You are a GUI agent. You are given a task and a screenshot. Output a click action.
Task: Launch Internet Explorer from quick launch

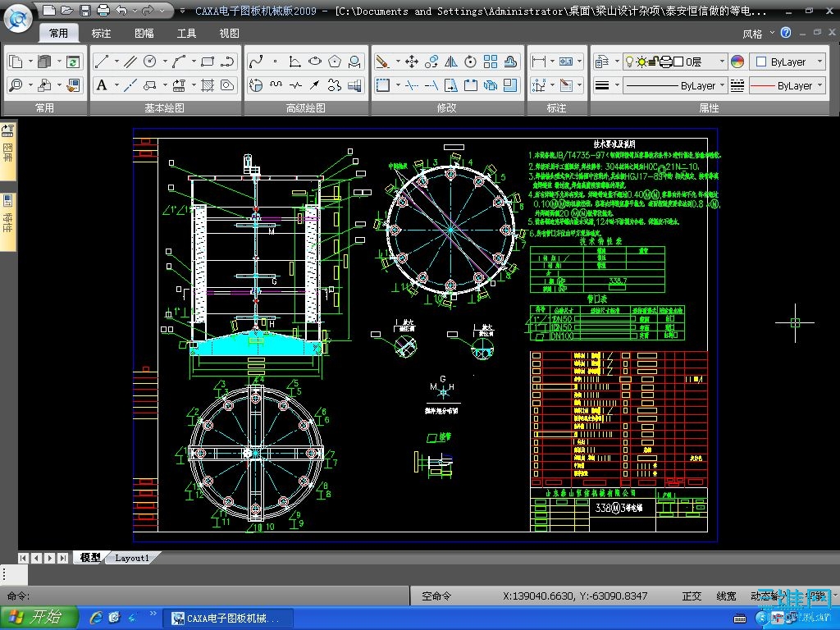point(96,618)
